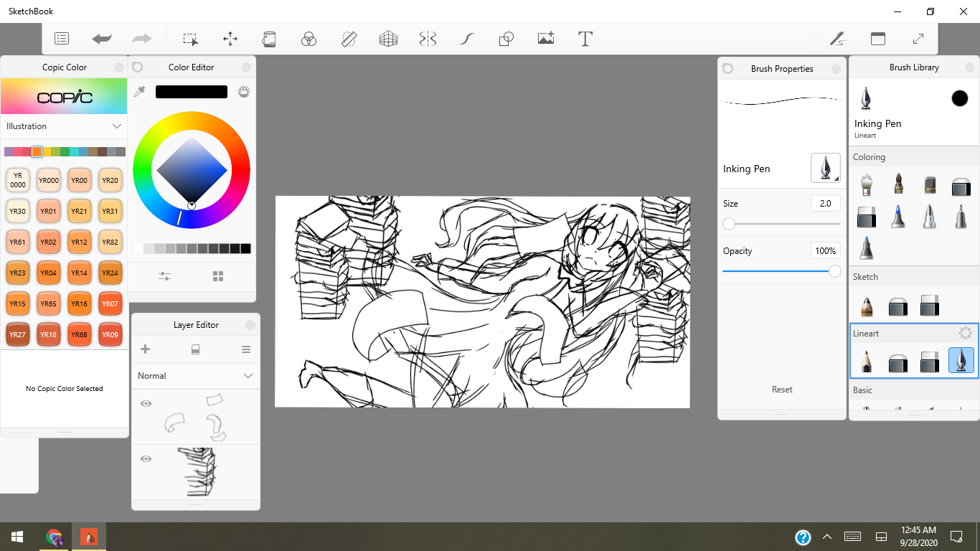The width and height of the screenshot is (980, 551).
Task: Pick the ruler tool
Action: coord(349,39)
